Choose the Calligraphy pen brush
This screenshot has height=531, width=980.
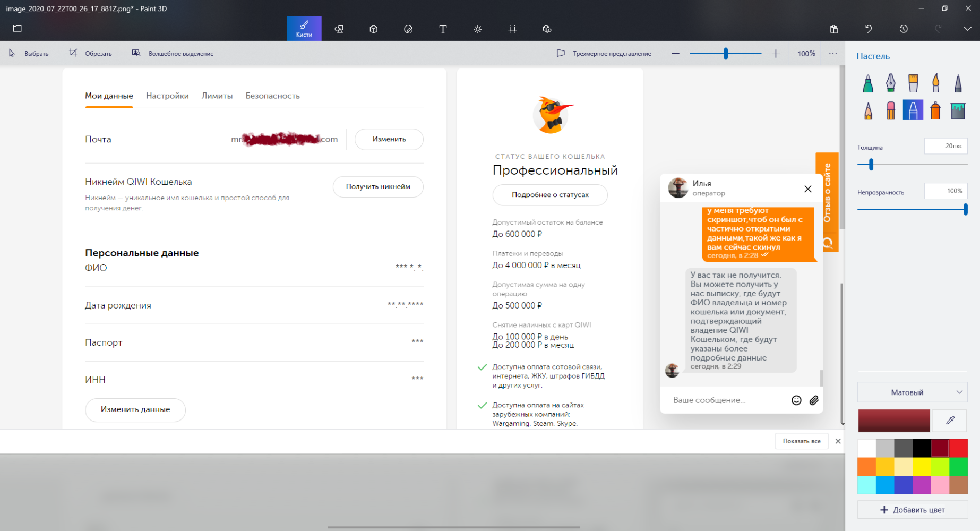pos(890,83)
